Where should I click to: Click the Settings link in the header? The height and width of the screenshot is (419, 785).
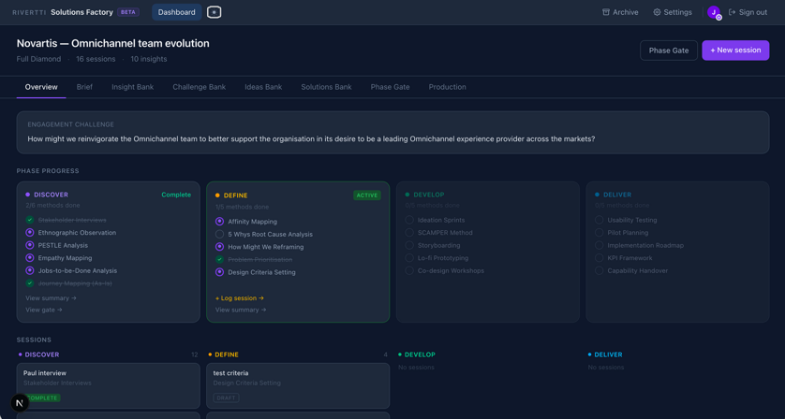pos(672,12)
